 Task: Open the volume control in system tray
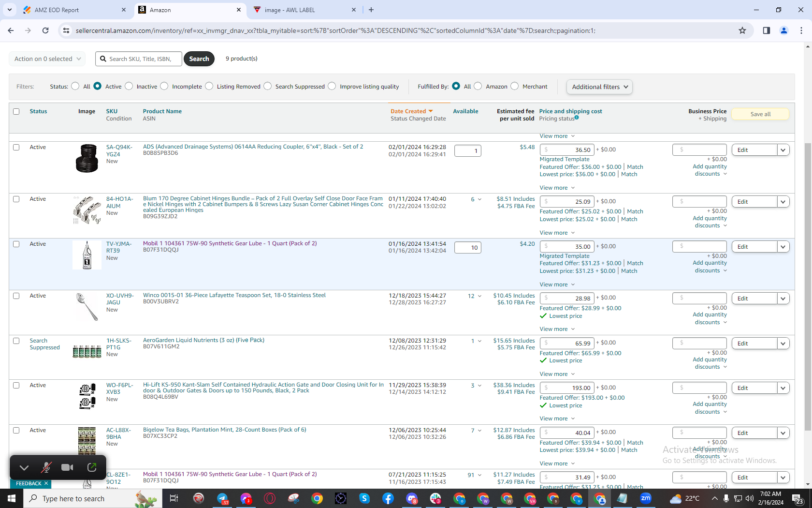[750, 498]
